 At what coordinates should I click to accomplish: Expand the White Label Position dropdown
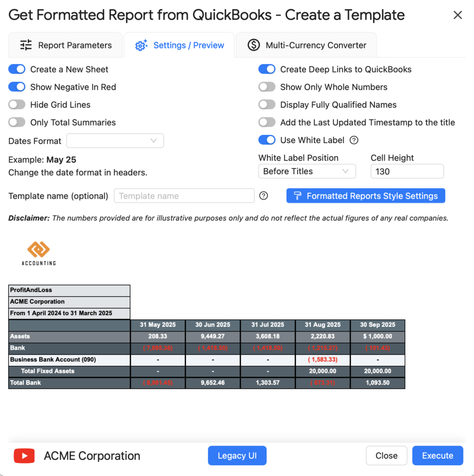pos(307,171)
